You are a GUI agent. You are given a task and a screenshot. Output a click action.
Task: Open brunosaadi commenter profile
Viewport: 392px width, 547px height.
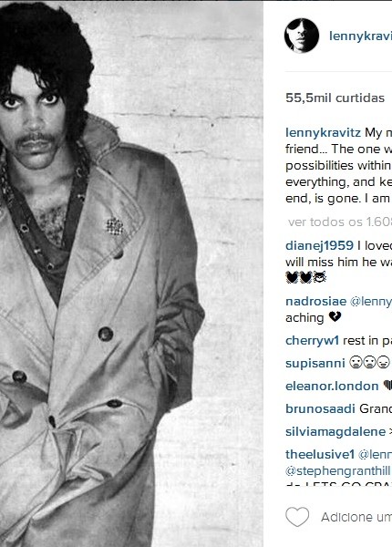click(320, 408)
